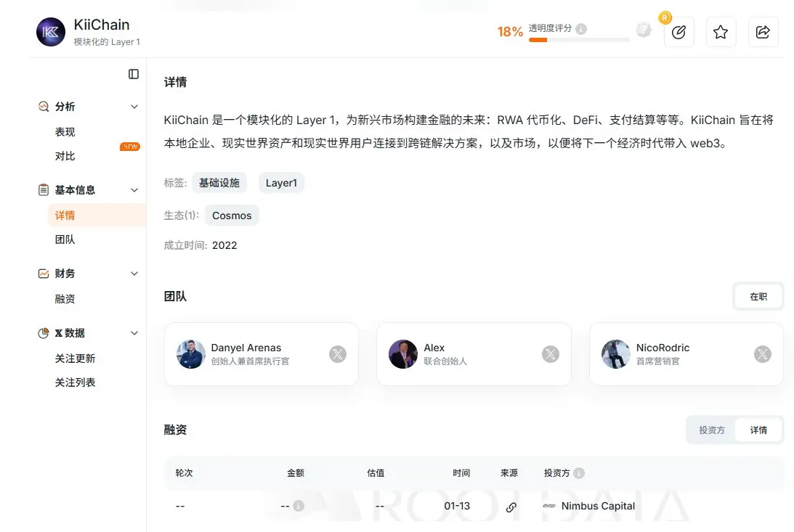Click the Nimbus Capital logo icon
The height and width of the screenshot is (532, 794).
point(549,506)
